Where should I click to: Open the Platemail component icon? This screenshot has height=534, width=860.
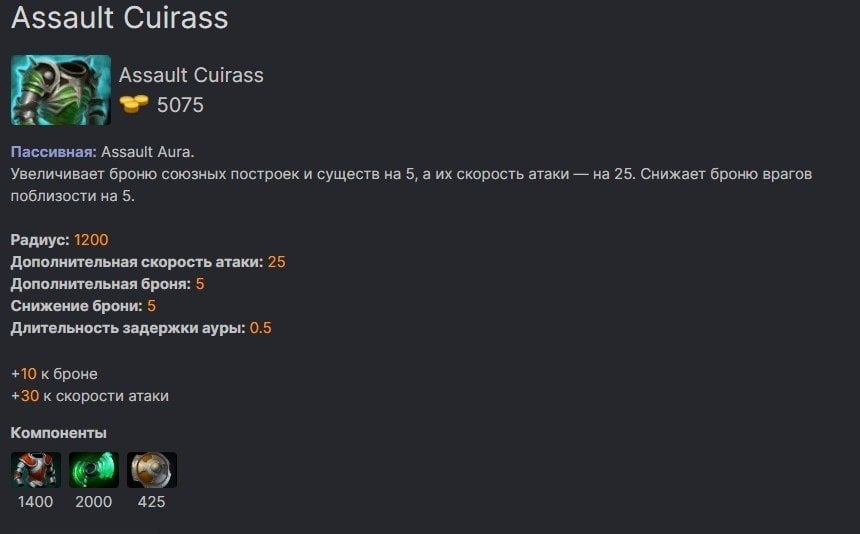click(x=36, y=470)
